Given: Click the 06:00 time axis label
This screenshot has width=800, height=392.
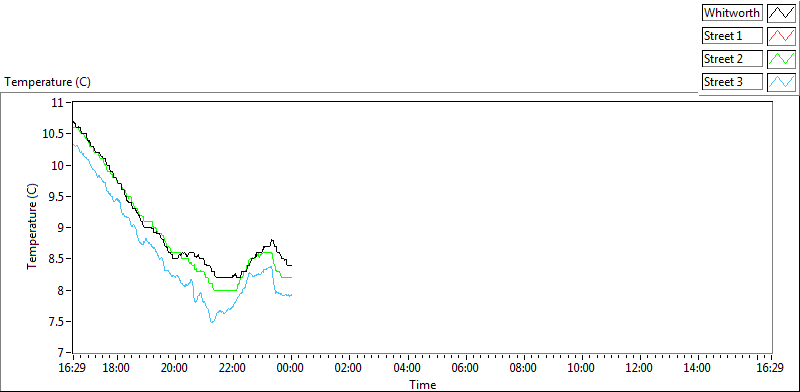Looking at the screenshot, I should [x=466, y=368].
